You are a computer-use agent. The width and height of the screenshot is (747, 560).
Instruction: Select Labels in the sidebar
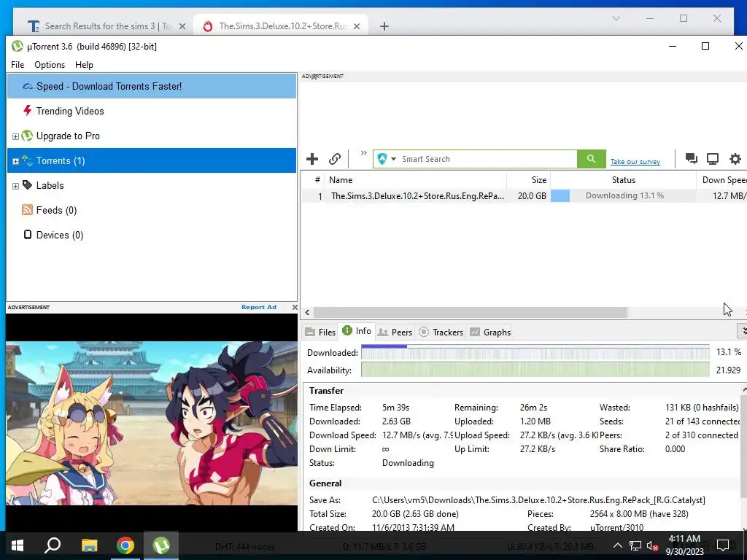tap(152, 185)
